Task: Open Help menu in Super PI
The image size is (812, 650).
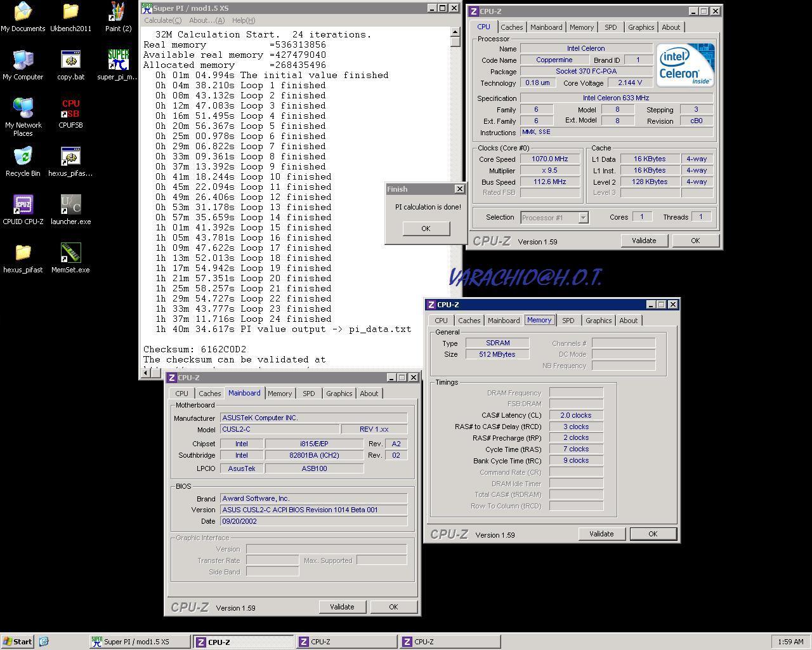Action: point(244,20)
